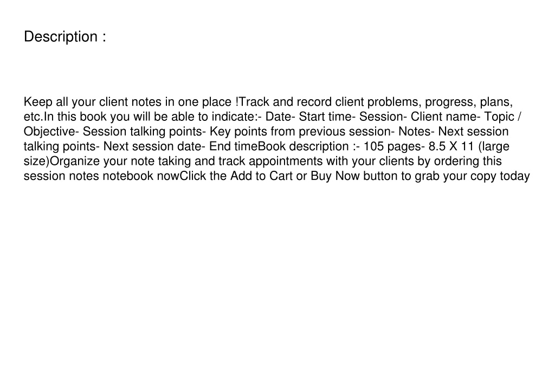Click the word 'Objective-' starting third line
This screenshot has height=392, width=555.
point(51,131)
